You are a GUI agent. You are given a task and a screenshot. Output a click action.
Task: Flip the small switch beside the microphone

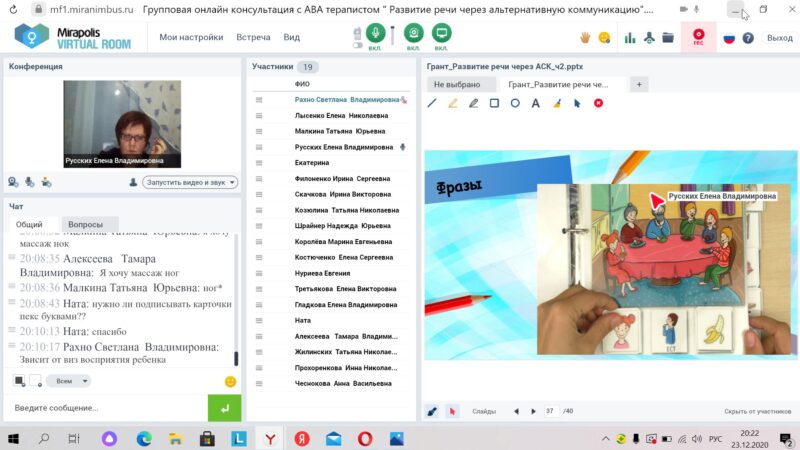point(358,45)
